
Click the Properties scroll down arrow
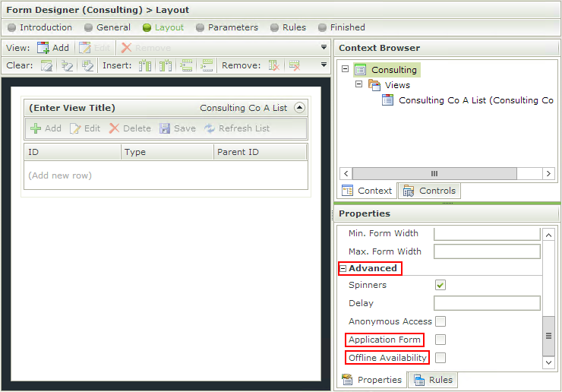pyautogui.click(x=548, y=362)
